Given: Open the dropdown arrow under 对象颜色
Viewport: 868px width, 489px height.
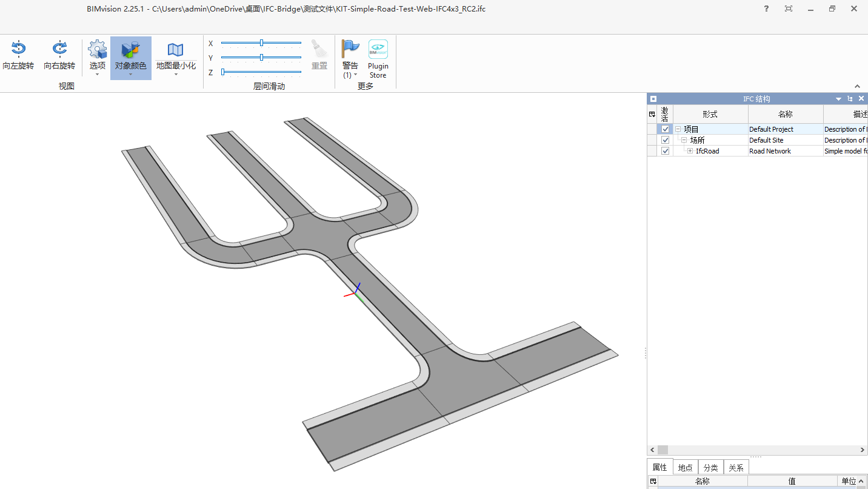Looking at the screenshot, I should tap(130, 75).
